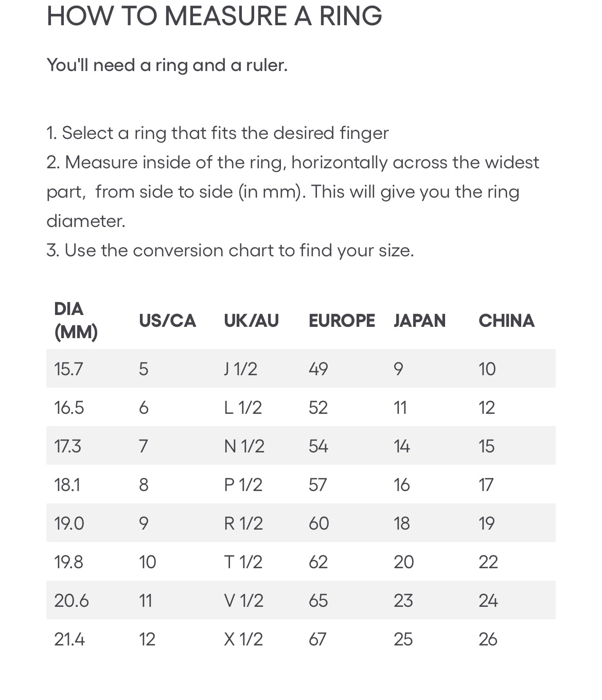Screen dimensions: 602x700
Task: Select China size 24 cell
Action: [x=488, y=601]
